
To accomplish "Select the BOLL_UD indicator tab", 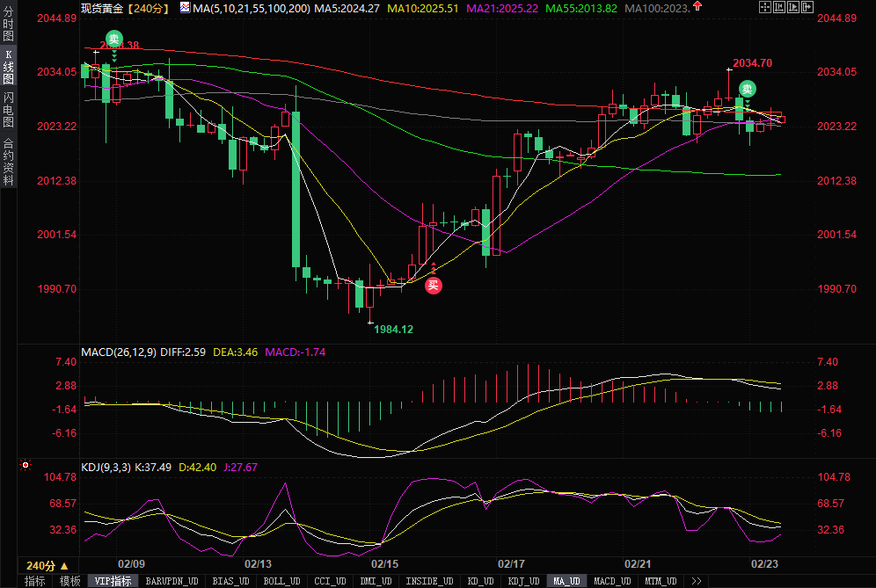I will tap(281, 581).
